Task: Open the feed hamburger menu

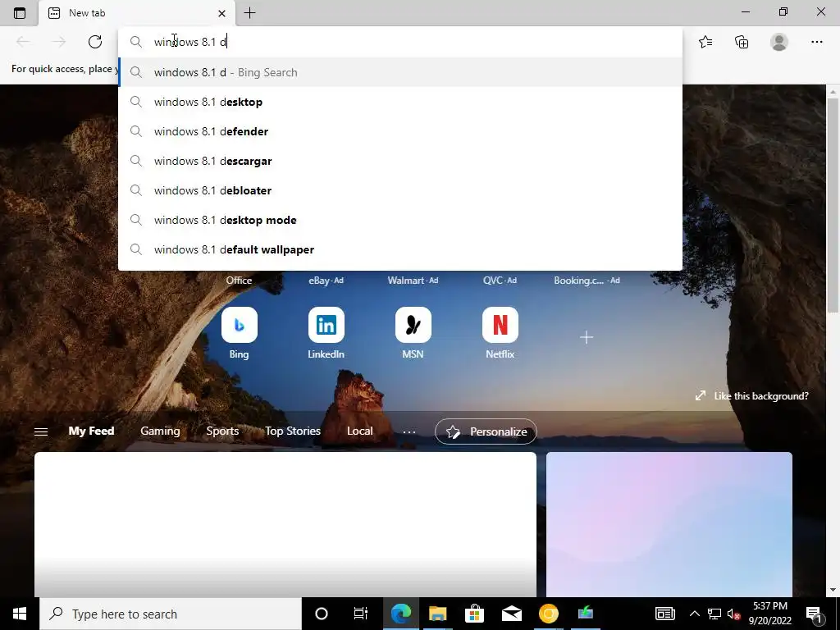Action: (41, 431)
